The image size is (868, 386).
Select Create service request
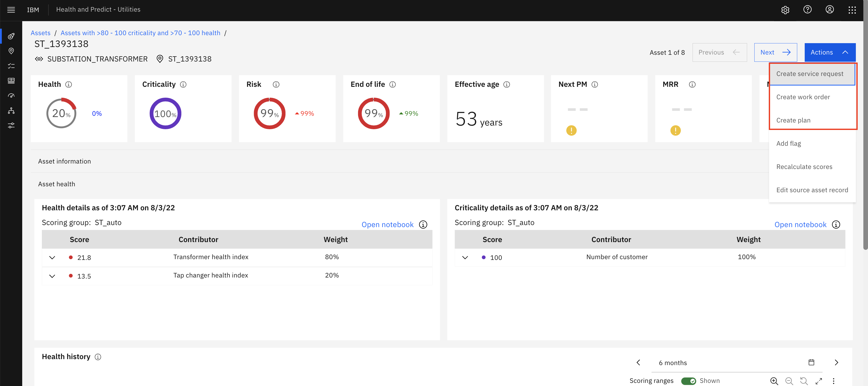812,74
